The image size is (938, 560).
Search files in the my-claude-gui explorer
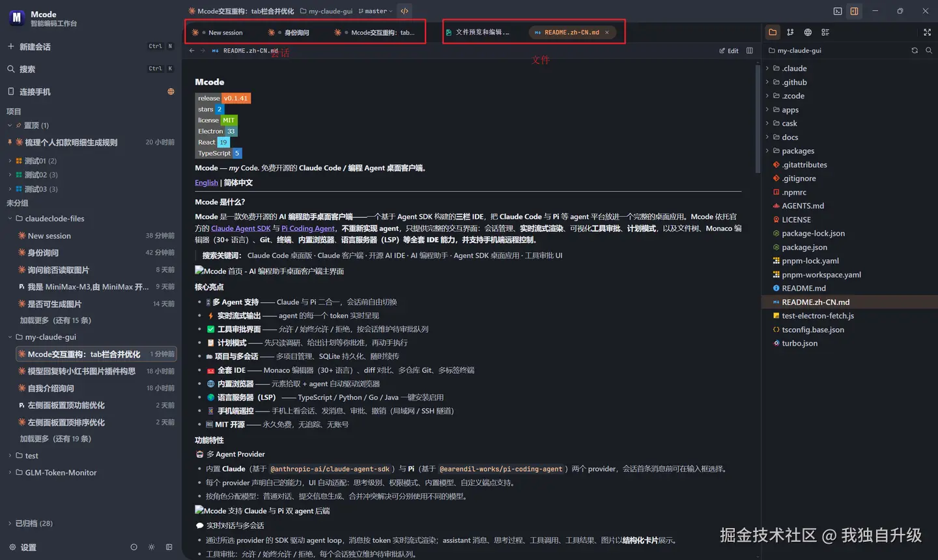click(929, 50)
